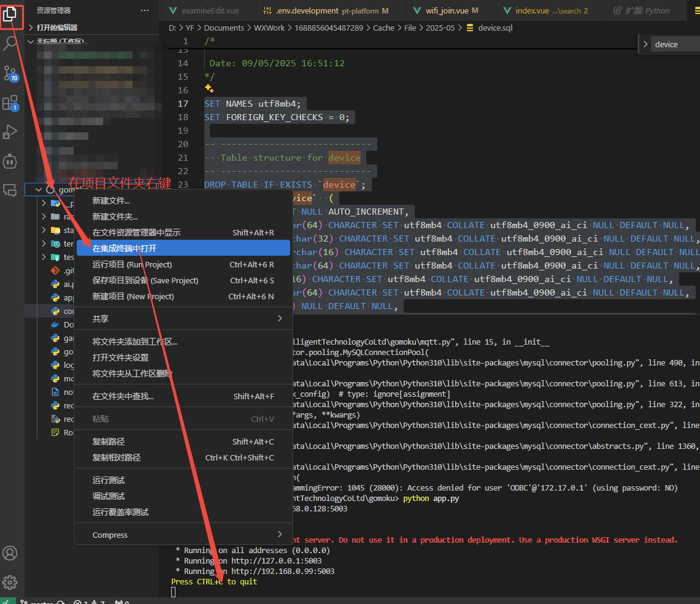This screenshot has height=604, width=700.
Task: Open the 共享 submenu arrow
Action: (x=280, y=318)
